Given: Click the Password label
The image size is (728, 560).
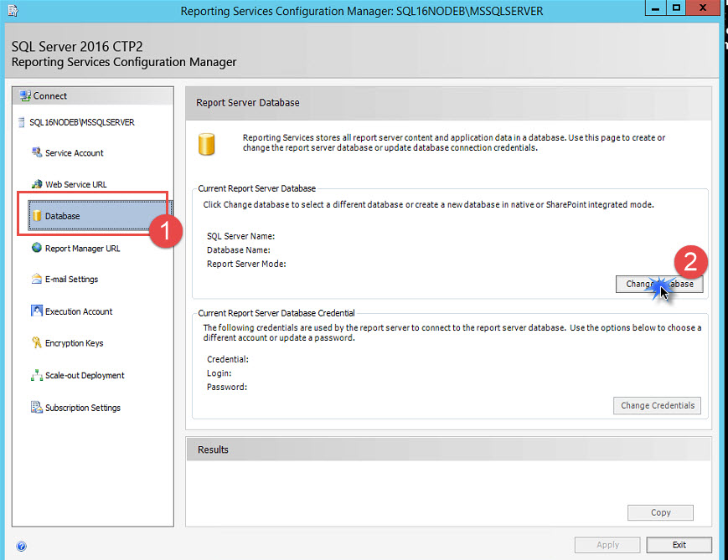Looking at the screenshot, I should coord(226,387).
